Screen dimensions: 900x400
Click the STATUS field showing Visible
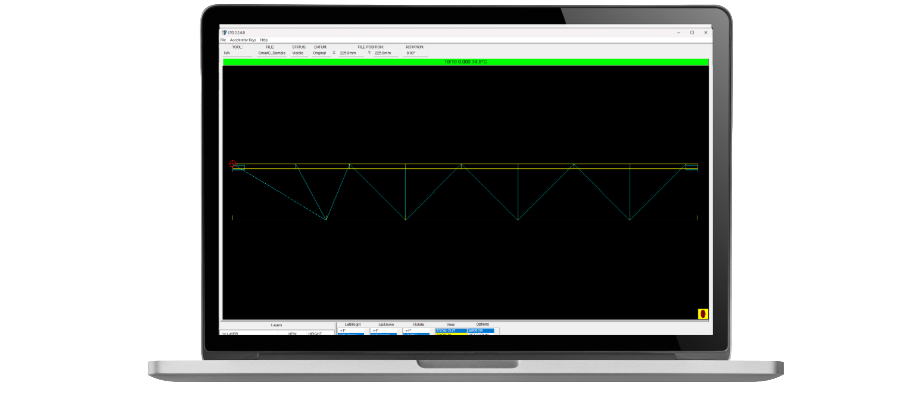[298, 53]
